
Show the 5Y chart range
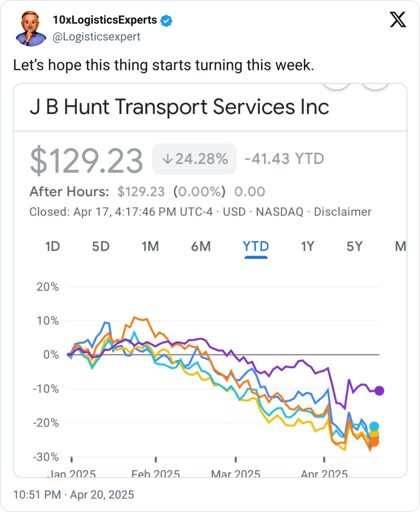[x=354, y=246]
